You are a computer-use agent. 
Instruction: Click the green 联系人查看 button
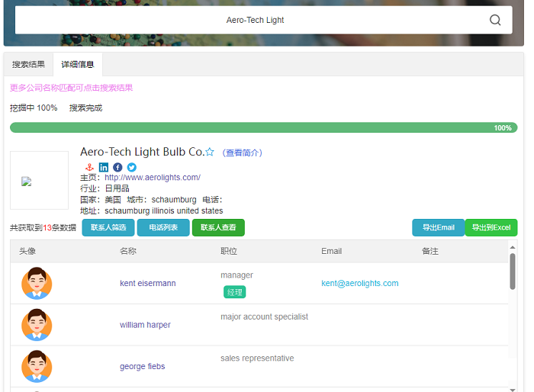click(218, 227)
